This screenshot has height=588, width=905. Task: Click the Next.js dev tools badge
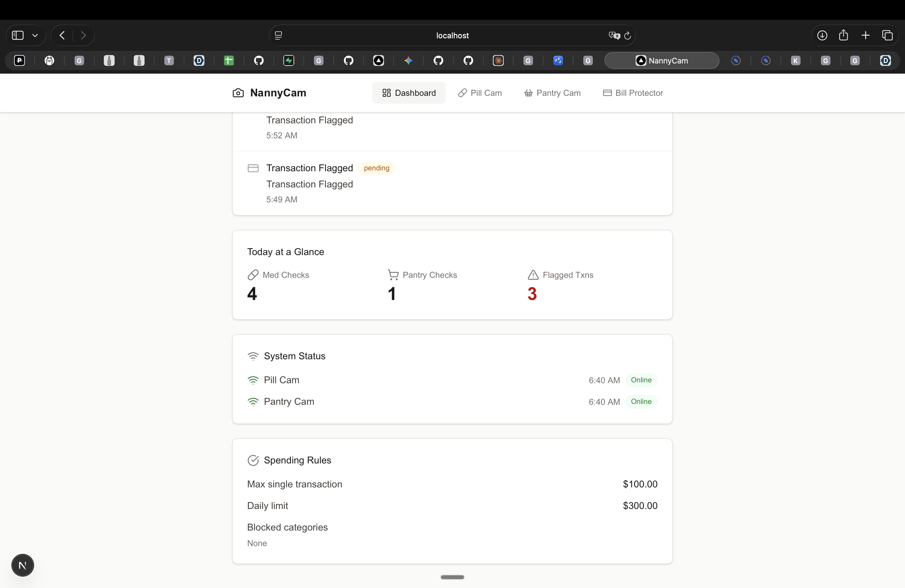click(22, 565)
